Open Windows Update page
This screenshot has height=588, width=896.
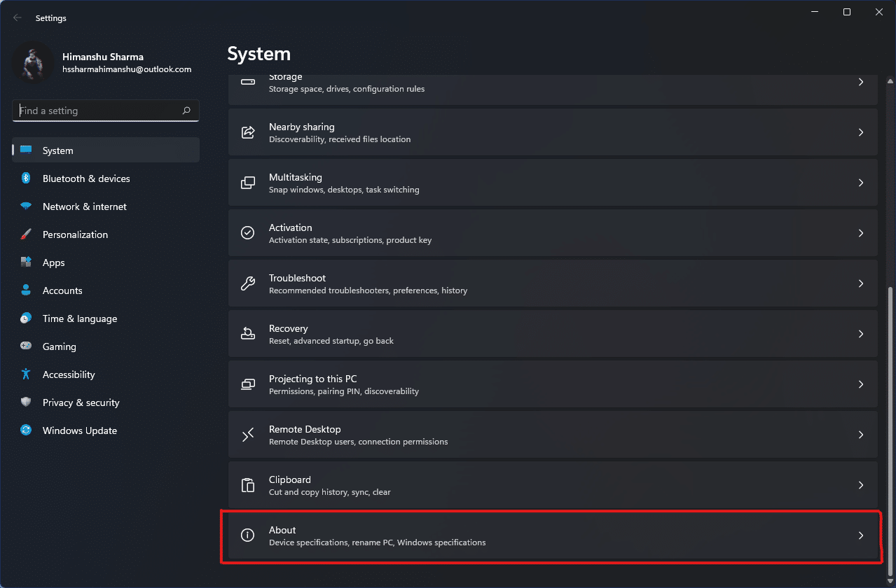[x=106, y=430]
